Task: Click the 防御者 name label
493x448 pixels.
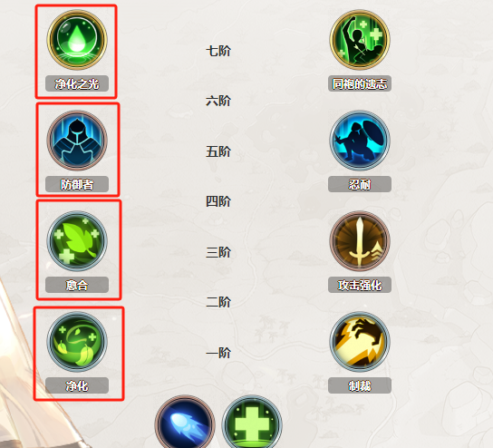Action: click(x=77, y=184)
